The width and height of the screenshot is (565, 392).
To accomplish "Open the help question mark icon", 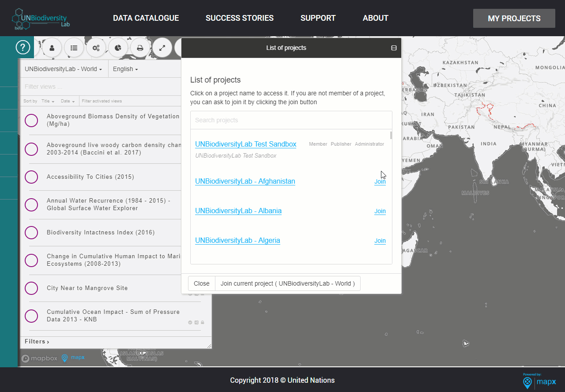I will coord(23,47).
